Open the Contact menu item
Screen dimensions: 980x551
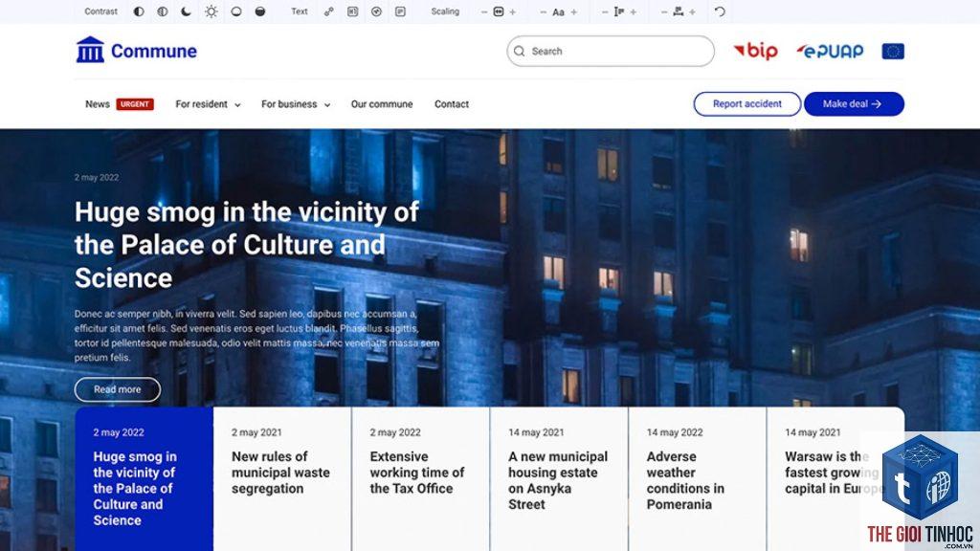(452, 104)
